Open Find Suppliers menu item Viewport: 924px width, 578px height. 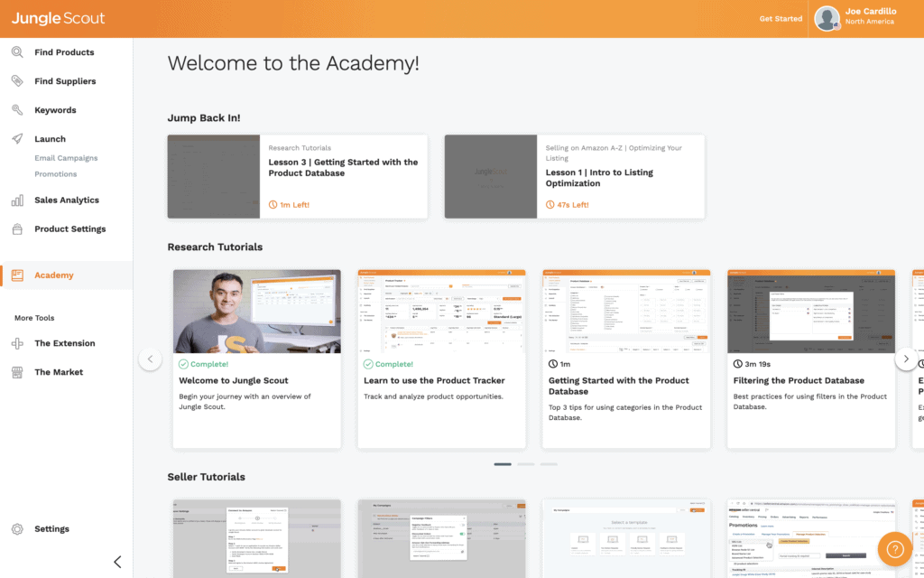(x=66, y=80)
